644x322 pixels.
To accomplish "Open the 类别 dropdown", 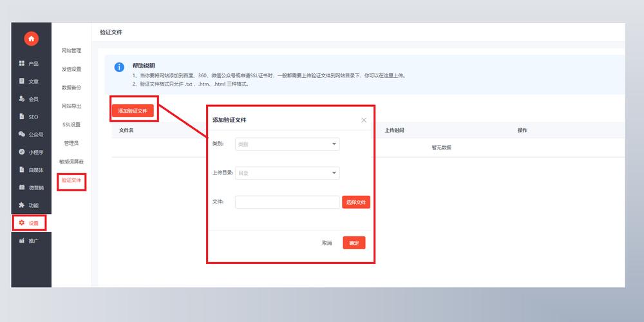I will (x=287, y=144).
